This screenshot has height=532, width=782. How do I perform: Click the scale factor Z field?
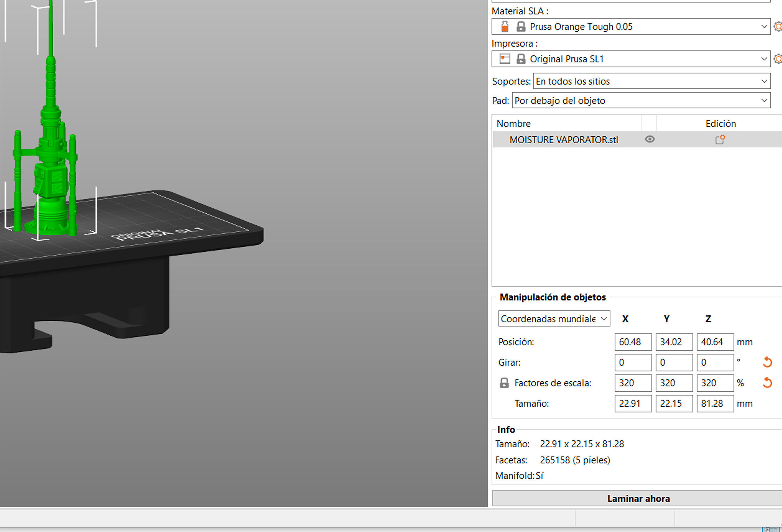(x=715, y=383)
